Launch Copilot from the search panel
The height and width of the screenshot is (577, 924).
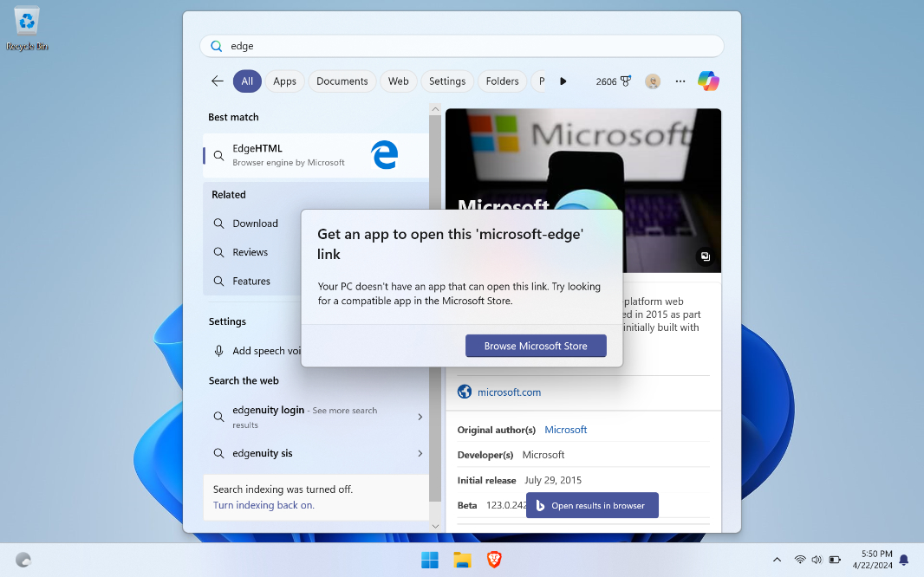click(x=708, y=81)
